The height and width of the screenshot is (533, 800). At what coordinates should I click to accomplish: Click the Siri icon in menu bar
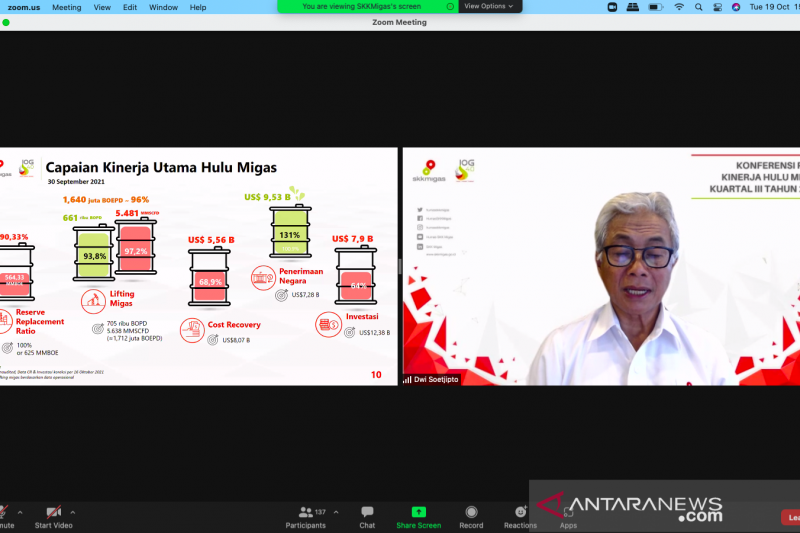click(736, 7)
